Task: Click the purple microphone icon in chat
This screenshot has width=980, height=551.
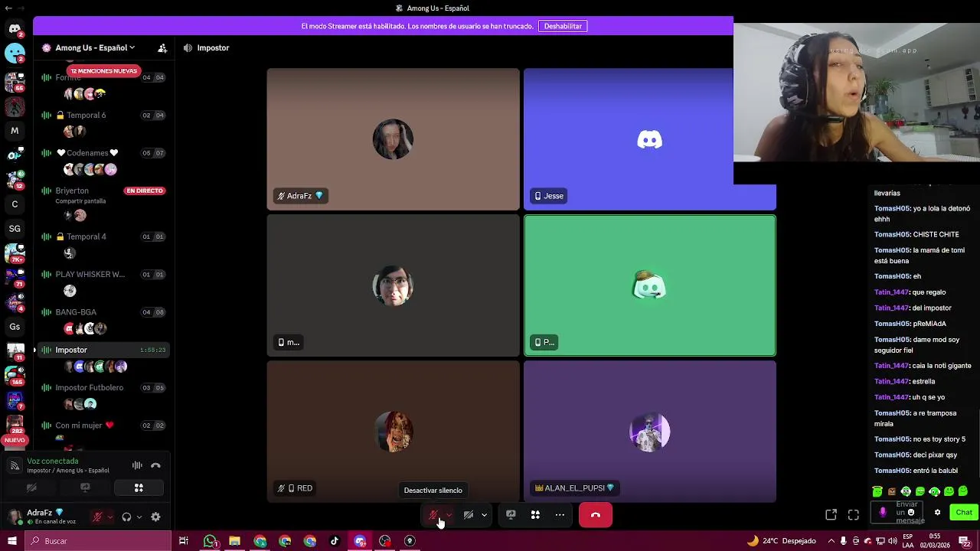Action: 883,513
